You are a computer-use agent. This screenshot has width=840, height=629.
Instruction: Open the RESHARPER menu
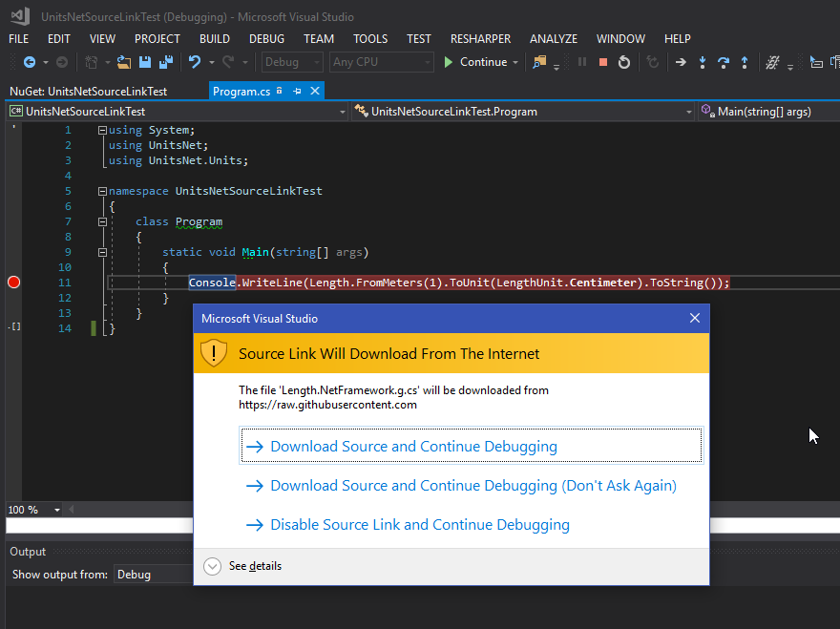480,39
